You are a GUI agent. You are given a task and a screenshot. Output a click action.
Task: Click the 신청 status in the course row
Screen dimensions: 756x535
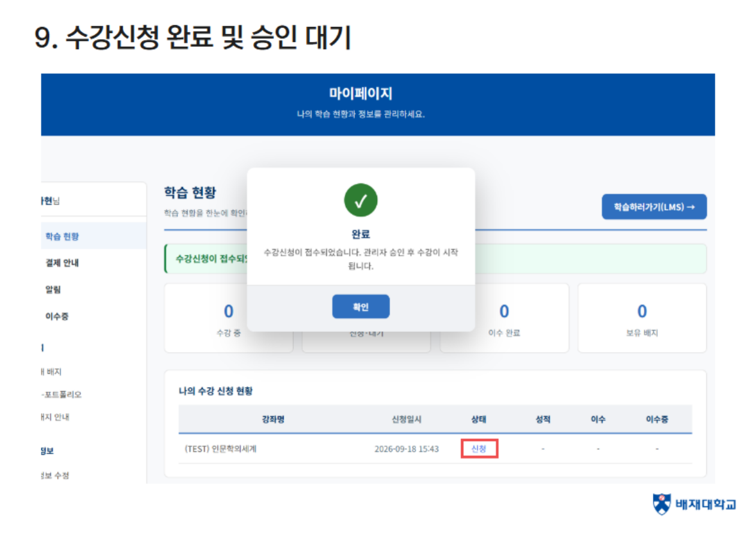pyautogui.click(x=479, y=449)
